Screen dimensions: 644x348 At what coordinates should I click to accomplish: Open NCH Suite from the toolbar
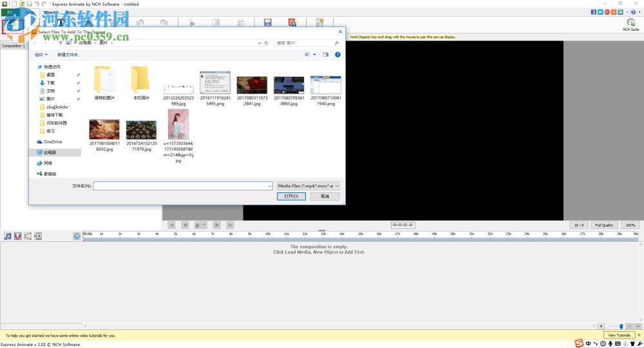[631, 24]
